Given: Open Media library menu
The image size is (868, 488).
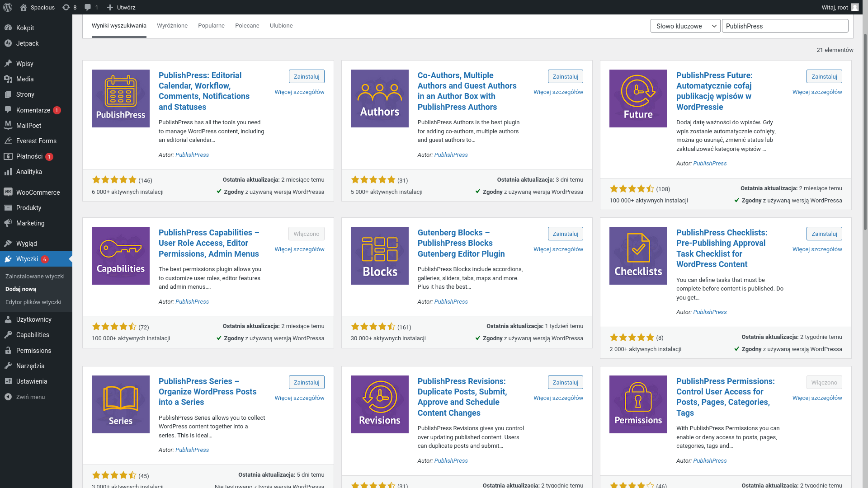Looking at the screenshot, I should tap(36, 79).
